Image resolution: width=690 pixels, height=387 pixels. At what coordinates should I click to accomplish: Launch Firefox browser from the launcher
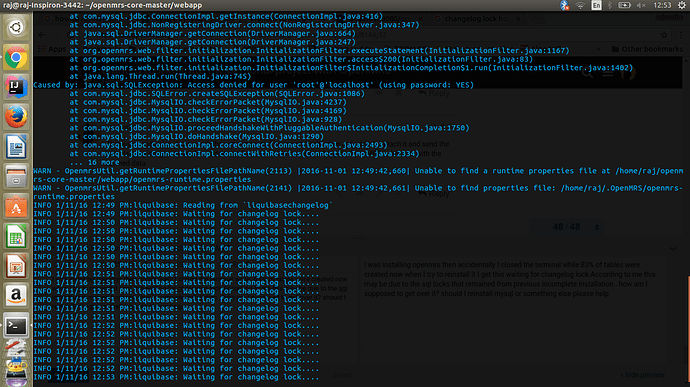click(16, 117)
